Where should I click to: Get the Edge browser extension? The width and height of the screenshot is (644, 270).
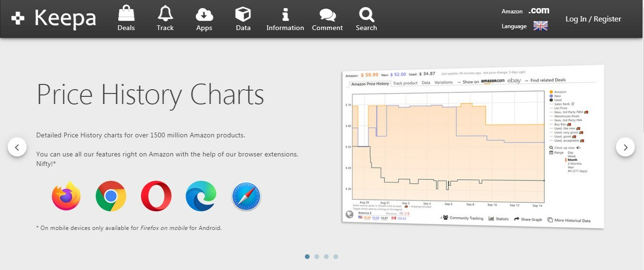pyautogui.click(x=201, y=196)
